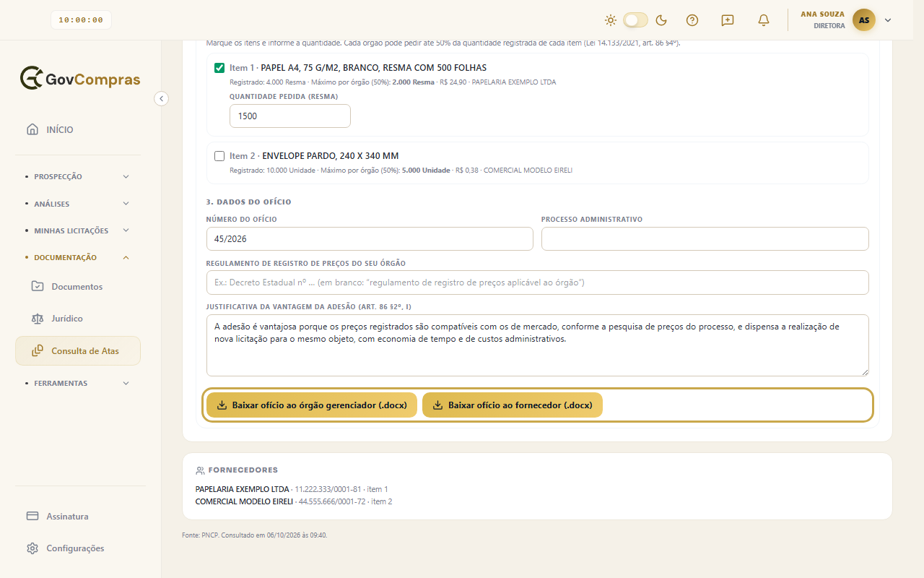Image resolution: width=924 pixels, height=578 pixels.
Task: Open Jurídico menu item
Action: pyautogui.click(x=78, y=319)
